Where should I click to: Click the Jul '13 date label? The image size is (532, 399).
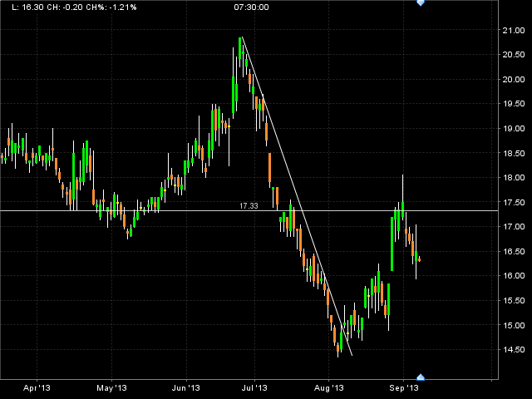click(x=254, y=388)
